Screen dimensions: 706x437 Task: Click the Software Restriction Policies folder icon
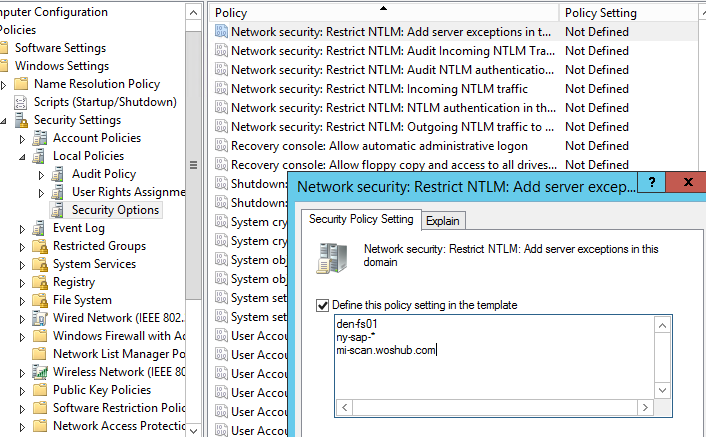click(x=40, y=408)
